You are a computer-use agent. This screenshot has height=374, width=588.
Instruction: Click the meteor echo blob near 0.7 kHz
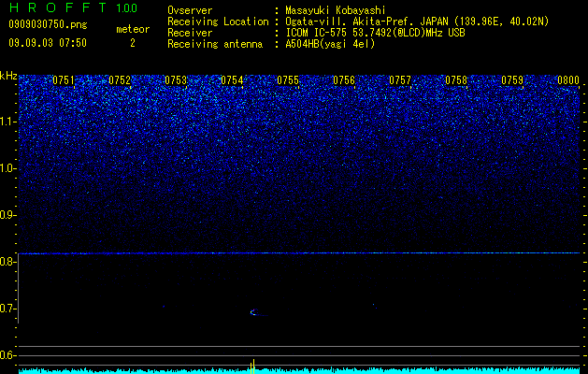pyautogui.click(x=254, y=312)
